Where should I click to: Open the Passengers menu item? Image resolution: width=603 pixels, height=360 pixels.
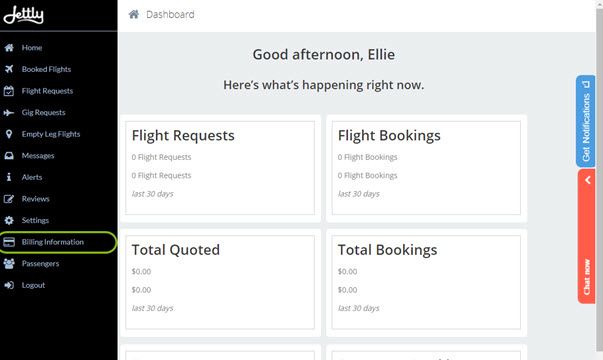40,263
